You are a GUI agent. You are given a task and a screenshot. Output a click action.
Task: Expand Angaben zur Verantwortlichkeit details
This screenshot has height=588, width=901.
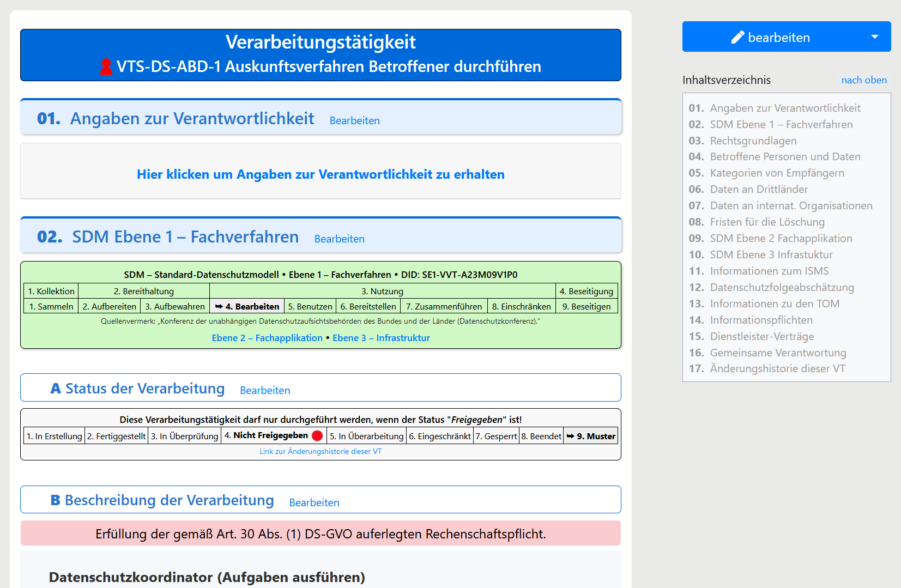pos(321,174)
